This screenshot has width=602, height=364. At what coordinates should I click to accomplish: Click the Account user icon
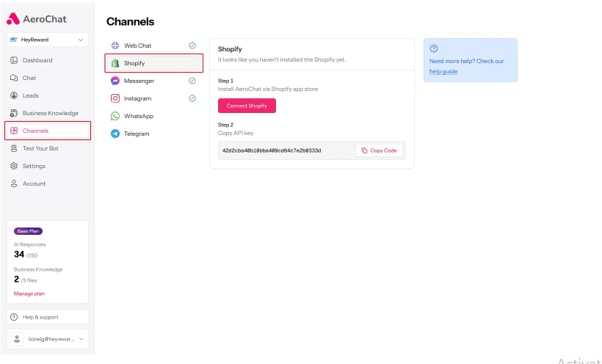[x=14, y=184]
